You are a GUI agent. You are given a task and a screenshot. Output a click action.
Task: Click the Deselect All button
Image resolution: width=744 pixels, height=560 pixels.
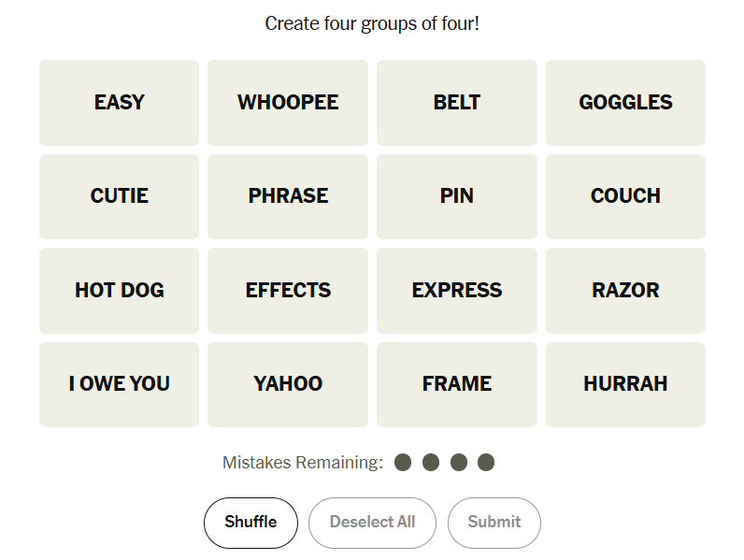click(x=373, y=523)
